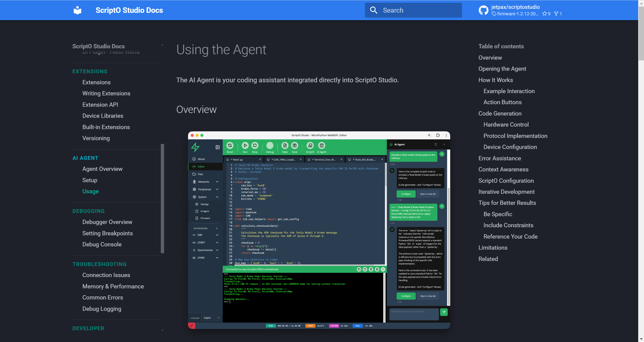Click the Reset icon in screenshot toolbar
This screenshot has height=342, width=644.
pos(230,145)
